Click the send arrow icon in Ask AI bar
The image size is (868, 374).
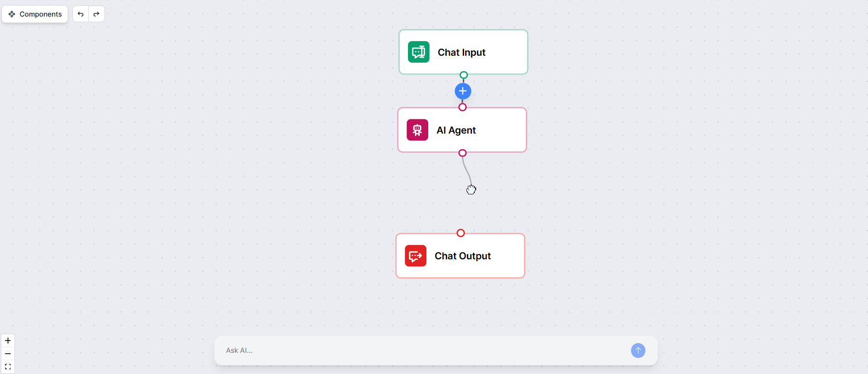click(x=638, y=350)
